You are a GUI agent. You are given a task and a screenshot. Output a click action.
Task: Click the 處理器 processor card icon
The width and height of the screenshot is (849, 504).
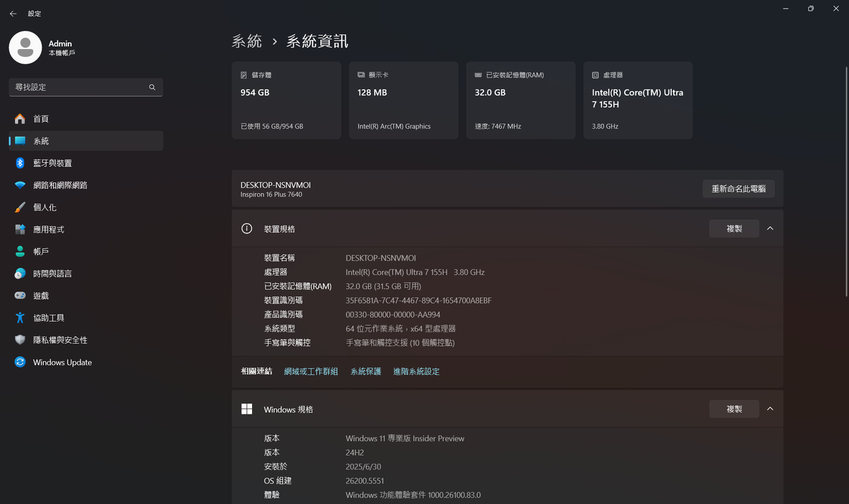pos(596,75)
